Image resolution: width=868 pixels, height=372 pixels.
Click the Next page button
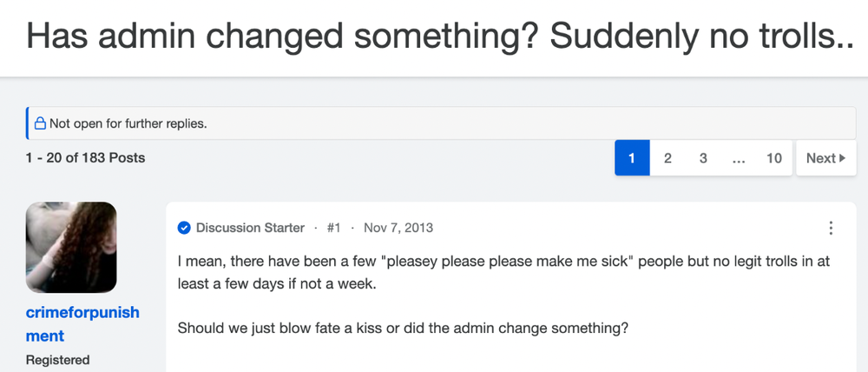tap(826, 158)
